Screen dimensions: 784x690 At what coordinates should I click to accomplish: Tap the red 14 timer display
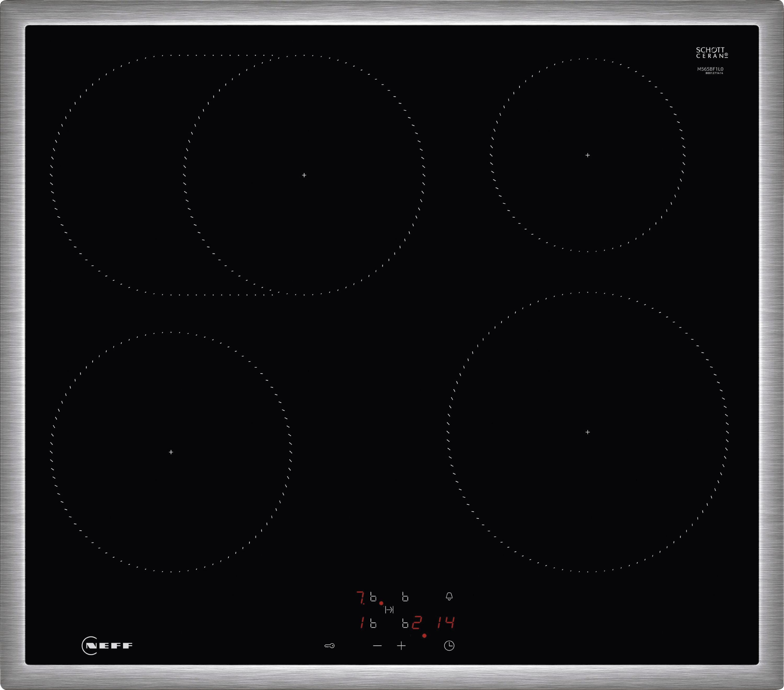(446, 623)
